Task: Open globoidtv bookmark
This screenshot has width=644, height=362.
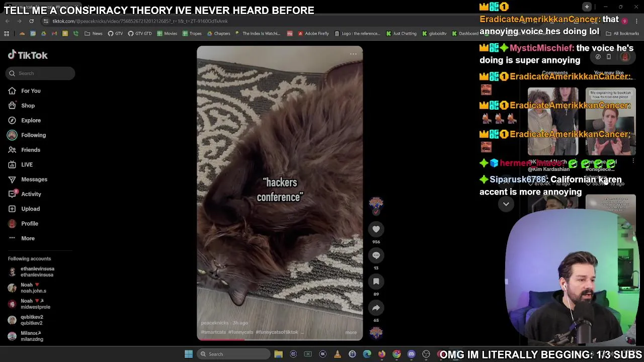Action: (434, 34)
